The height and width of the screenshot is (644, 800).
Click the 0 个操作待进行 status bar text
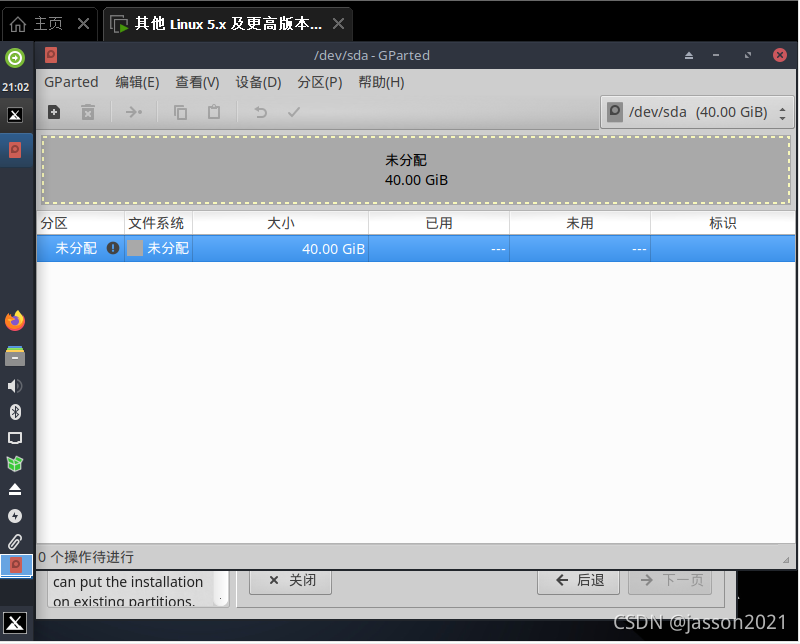(x=86, y=557)
